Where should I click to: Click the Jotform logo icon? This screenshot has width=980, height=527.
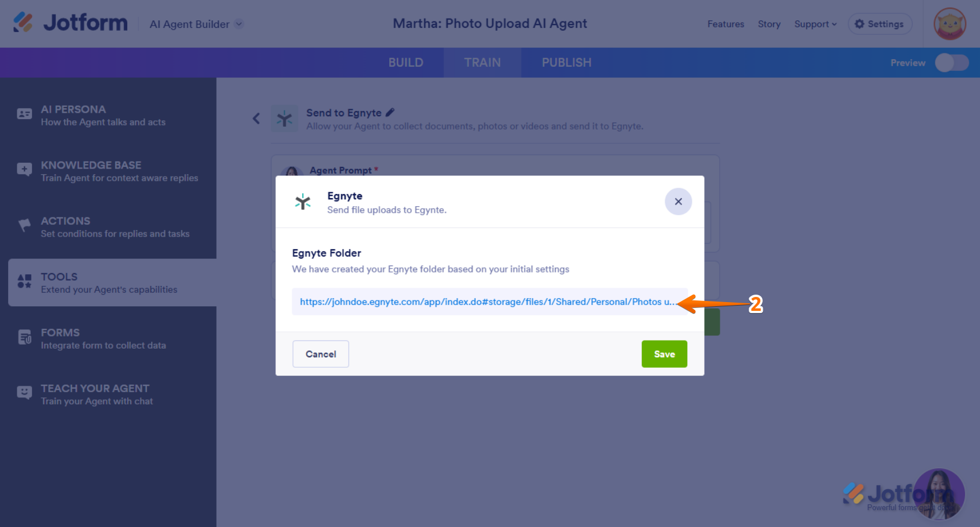click(x=23, y=23)
